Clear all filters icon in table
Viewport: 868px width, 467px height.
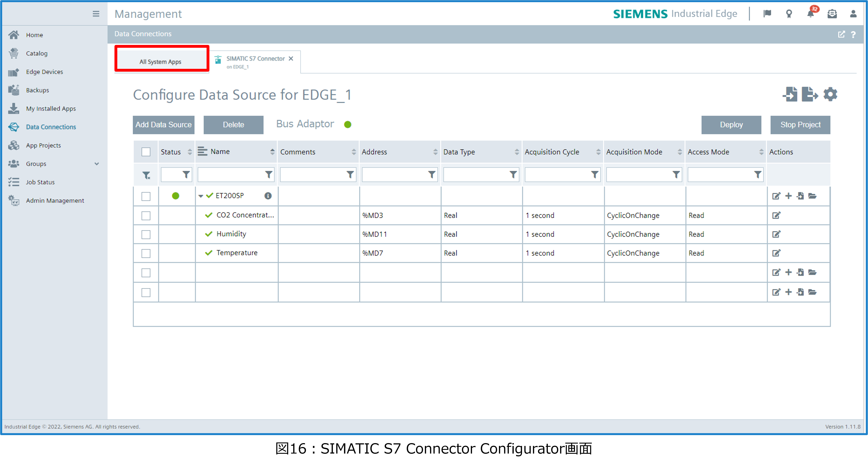pos(146,175)
